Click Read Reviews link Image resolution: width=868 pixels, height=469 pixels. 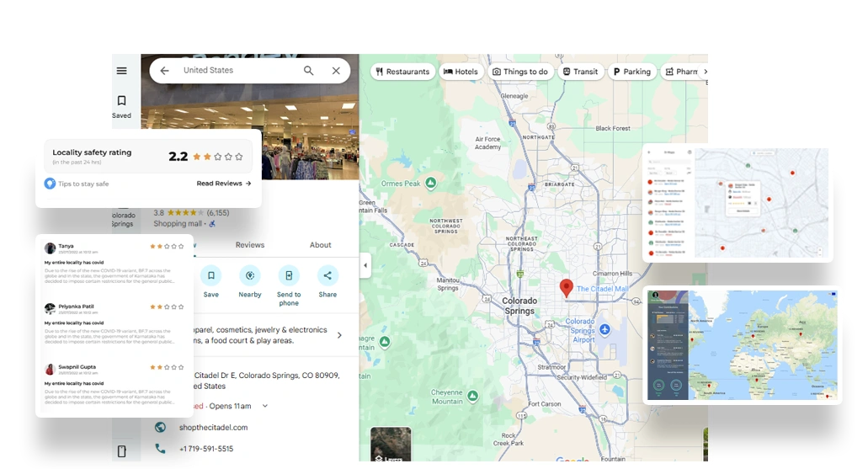click(224, 184)
